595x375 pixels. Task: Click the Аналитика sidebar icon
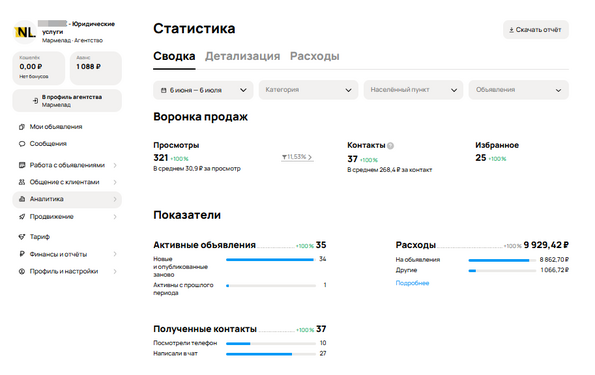[x=22, y=199]
